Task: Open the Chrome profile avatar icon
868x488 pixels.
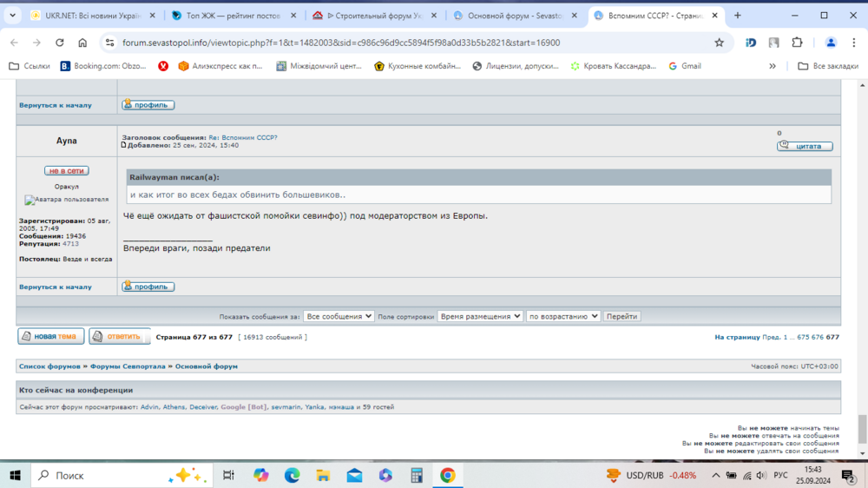Action: pyautogui.click(x=831, y=43)
